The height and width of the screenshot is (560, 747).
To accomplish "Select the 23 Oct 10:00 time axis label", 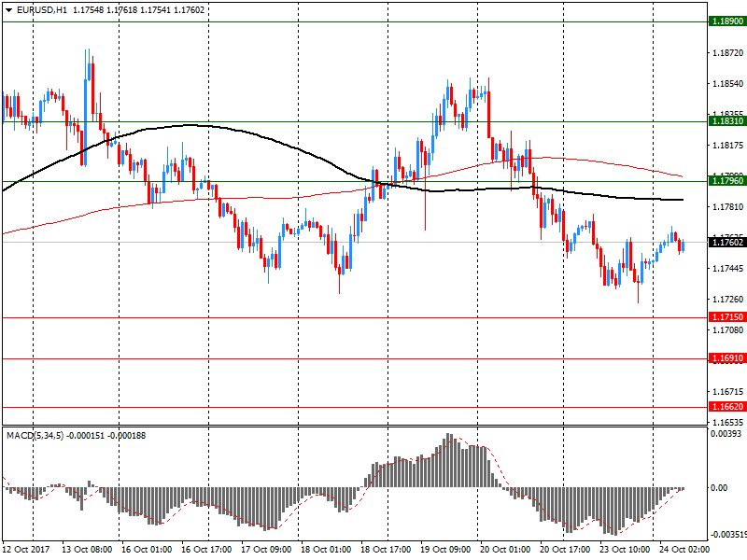I will [x=625, y=550].
